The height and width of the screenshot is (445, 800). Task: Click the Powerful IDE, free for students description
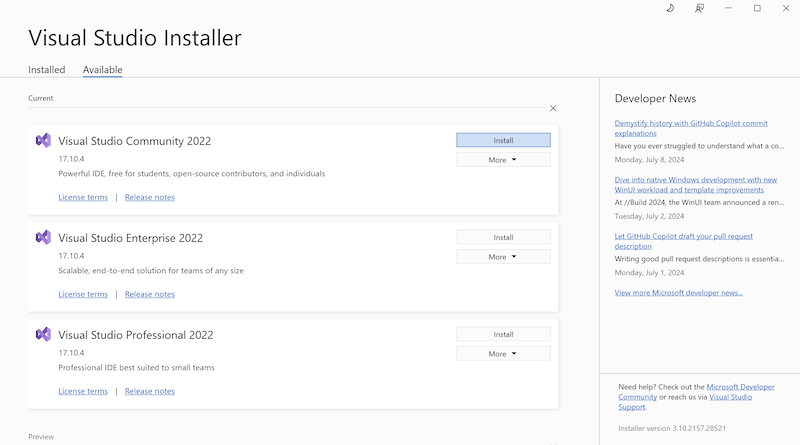(x=191, y=174)
